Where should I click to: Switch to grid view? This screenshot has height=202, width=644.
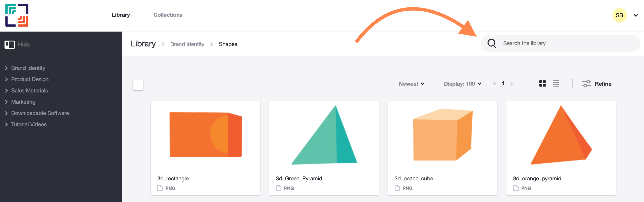542,83
